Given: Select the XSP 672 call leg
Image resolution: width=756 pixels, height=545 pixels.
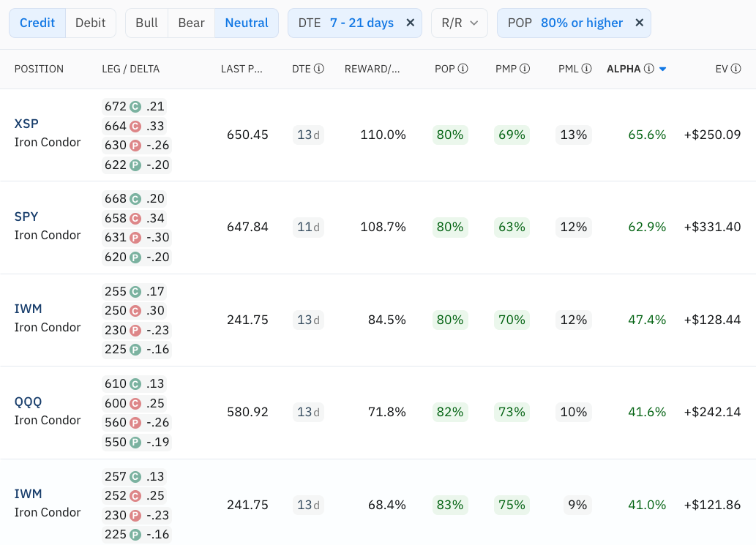Looking at the screenshot, I should click(x=135, y=107).
